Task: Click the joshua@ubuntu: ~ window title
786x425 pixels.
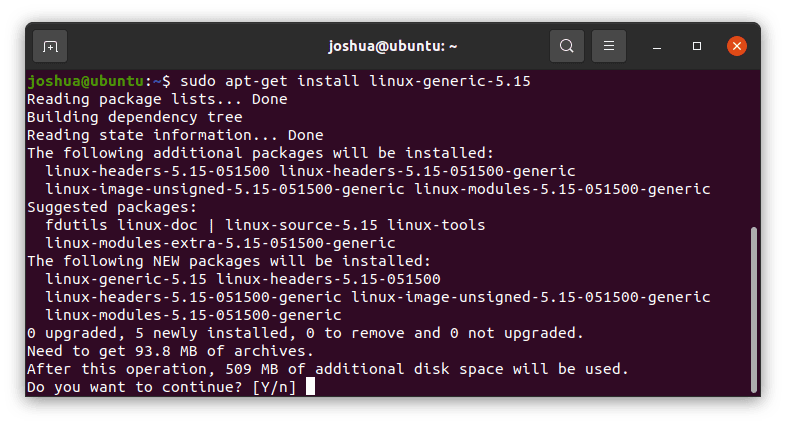Action: click(392, 46)
